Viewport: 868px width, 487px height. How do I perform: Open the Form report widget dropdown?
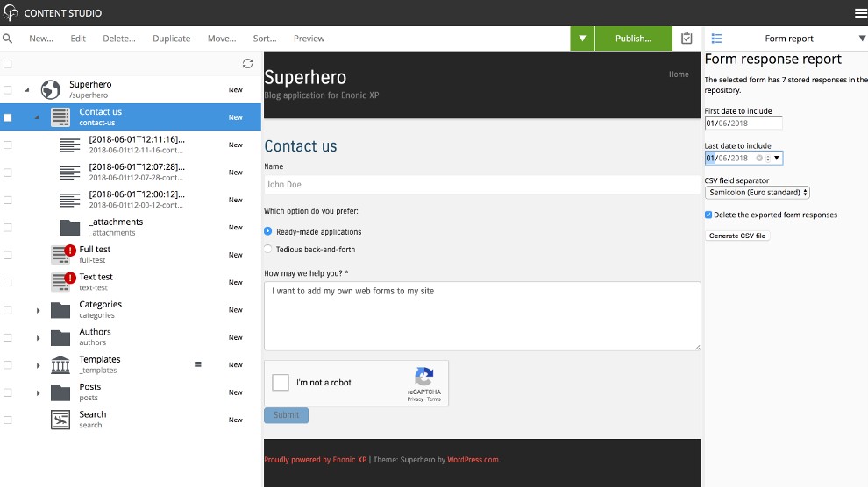tap(861, 39)
